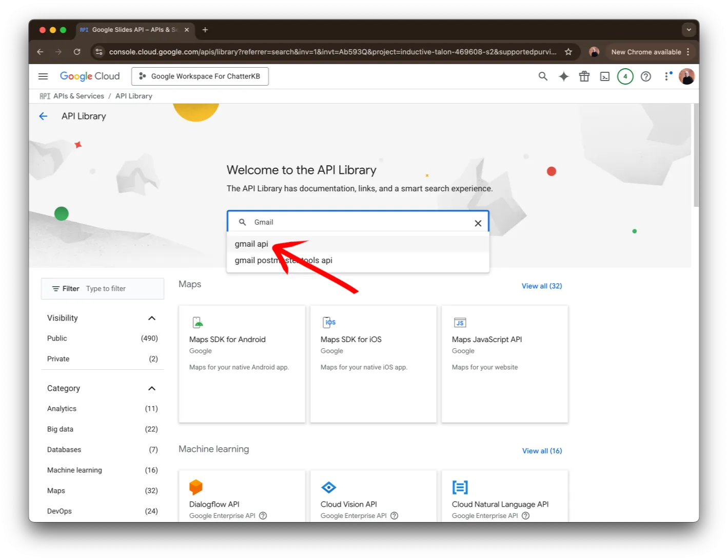
Task: Open notifications badge showing 4
Action: [625, 76]
